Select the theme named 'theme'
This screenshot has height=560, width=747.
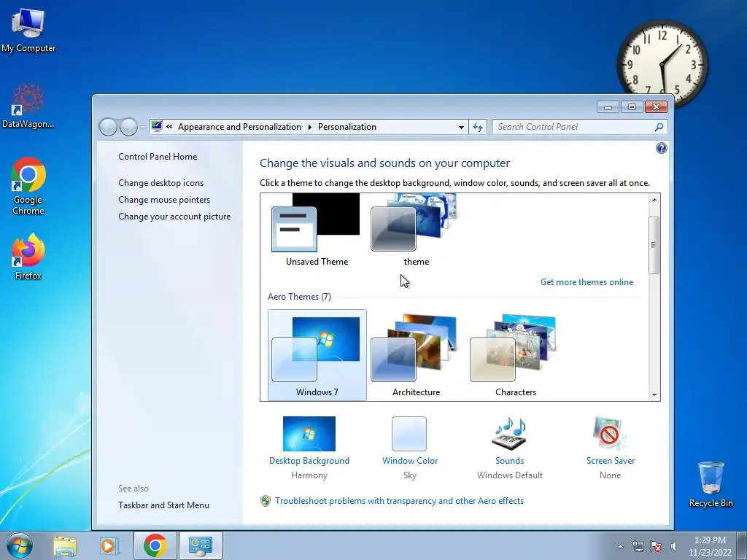pos(416,231)
